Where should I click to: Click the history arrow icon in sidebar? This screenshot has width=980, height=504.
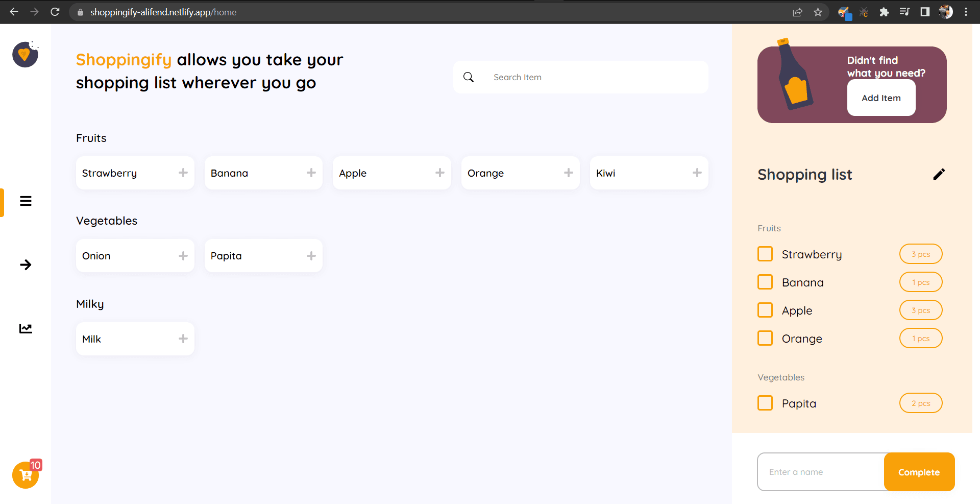click(26, 265)
